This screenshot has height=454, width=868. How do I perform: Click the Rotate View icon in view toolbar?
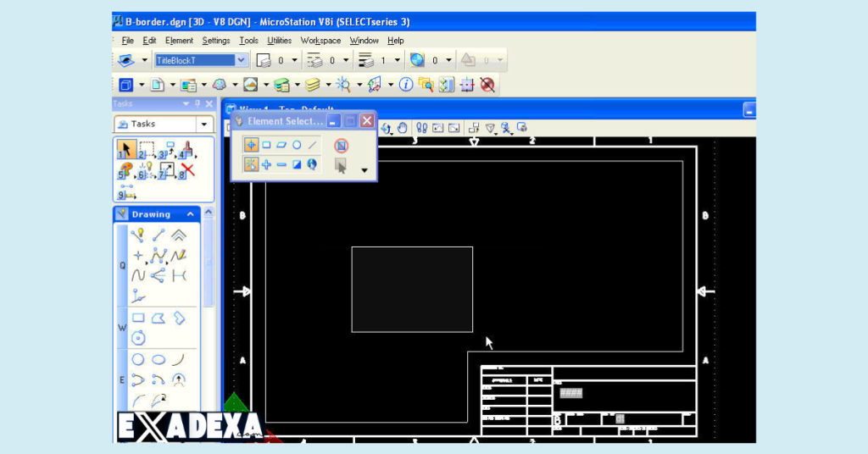(387, 128)
